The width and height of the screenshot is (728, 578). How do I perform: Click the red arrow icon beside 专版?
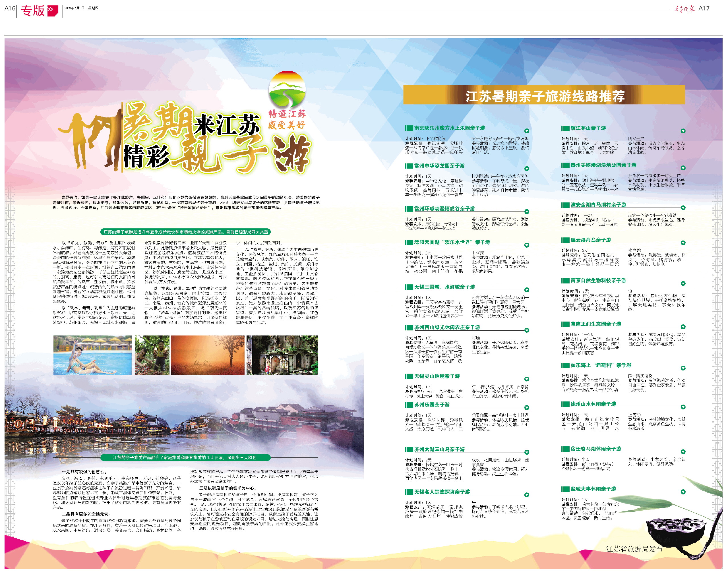tap(52, 11)
